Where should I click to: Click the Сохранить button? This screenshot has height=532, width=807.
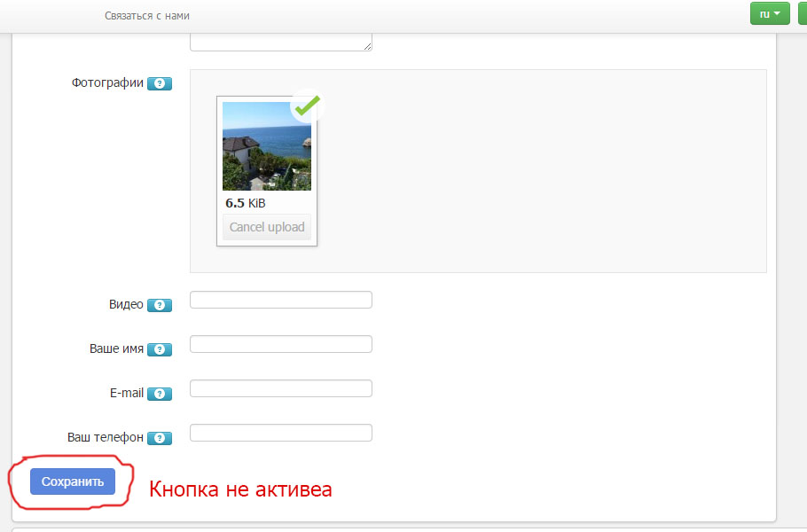click(x=73, y=481)
